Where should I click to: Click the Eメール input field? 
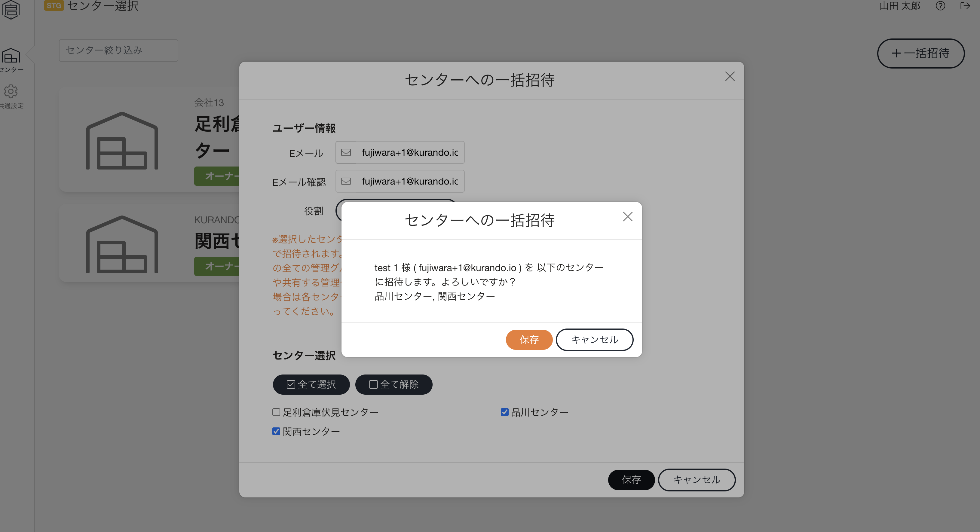400,152
